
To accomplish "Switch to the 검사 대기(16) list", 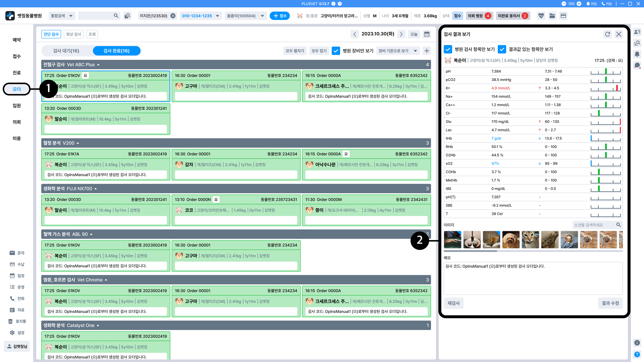I will coord(66,51).
